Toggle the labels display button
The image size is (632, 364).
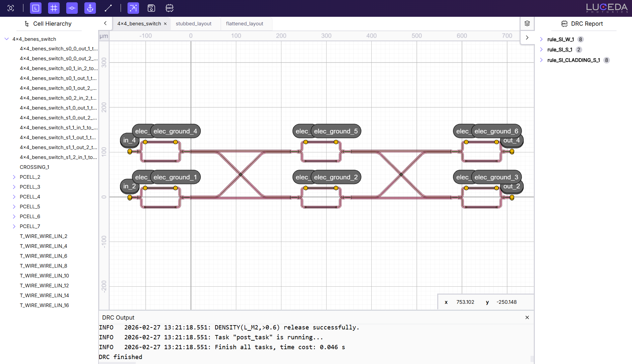(36, 8)
